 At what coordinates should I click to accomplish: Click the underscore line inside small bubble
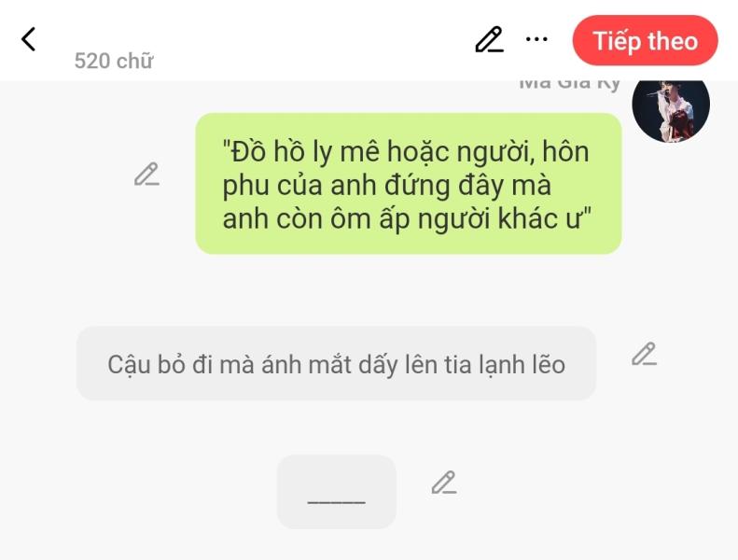point(336,502)
